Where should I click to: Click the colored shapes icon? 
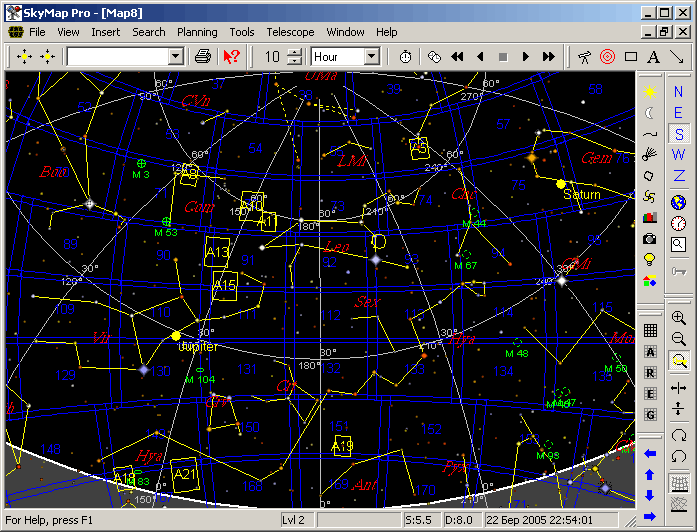[x=649, y=281]
